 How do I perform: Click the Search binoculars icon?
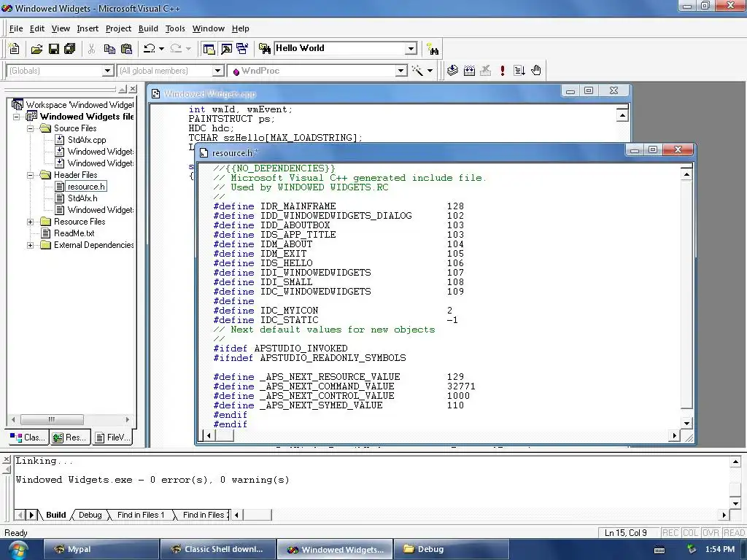[433, 49]
